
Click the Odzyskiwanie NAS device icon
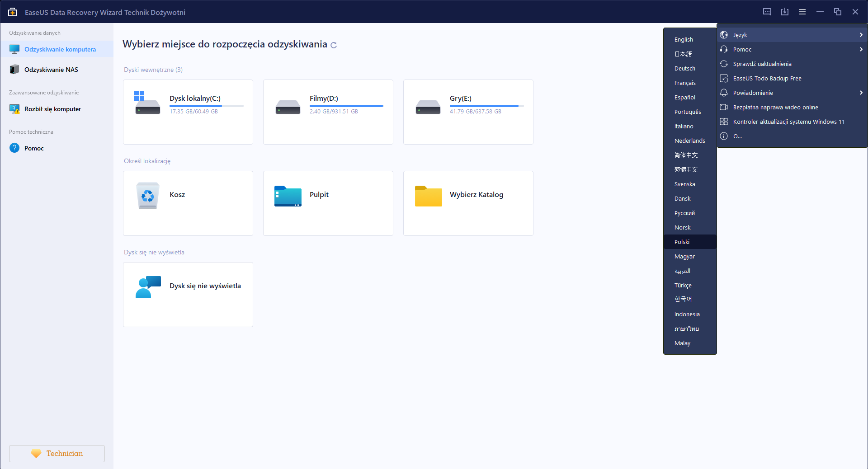[14, 70]
